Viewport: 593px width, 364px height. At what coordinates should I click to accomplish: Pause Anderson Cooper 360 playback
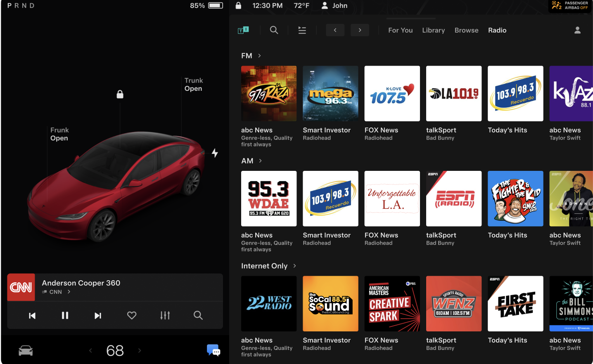click(65, 316)
